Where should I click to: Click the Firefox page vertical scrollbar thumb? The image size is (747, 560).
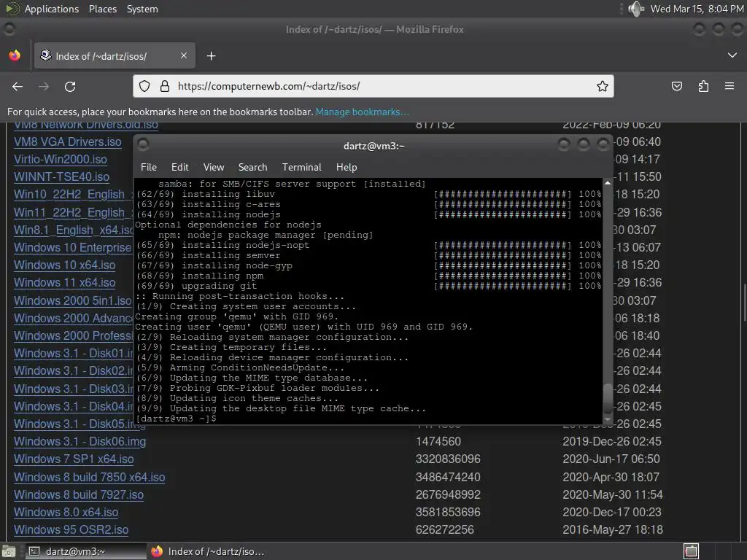(x=744, y=303)
